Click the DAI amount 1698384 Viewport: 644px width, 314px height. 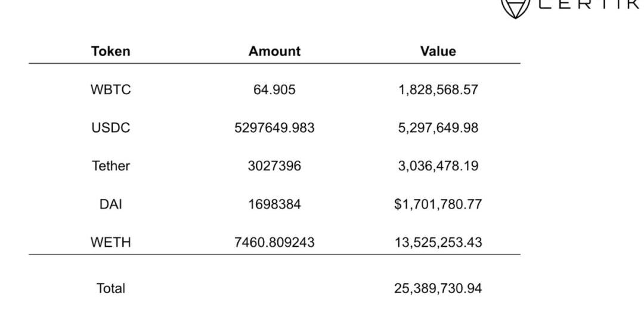pos(274,204)
